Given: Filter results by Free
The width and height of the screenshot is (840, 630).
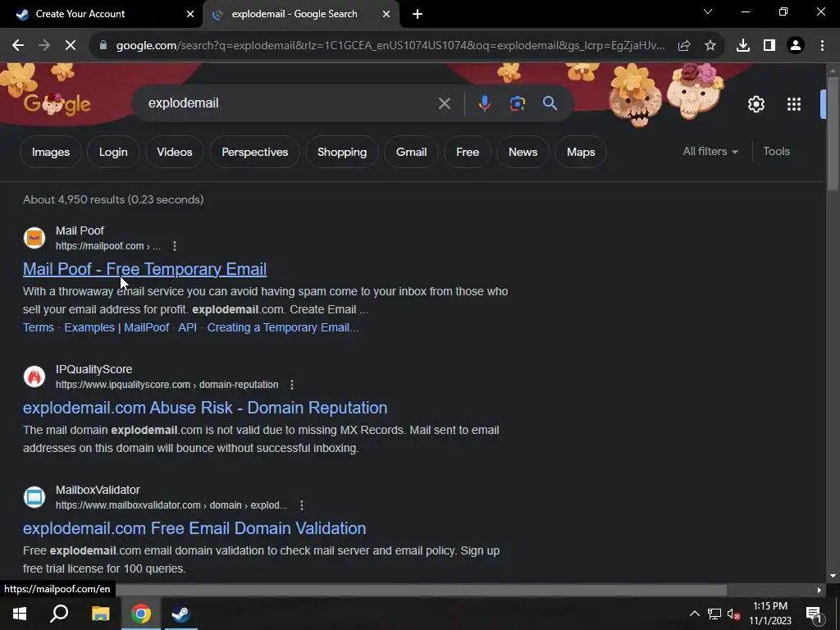Looking at the screenshot, I should pyautogui.click(x=468, y=152).
